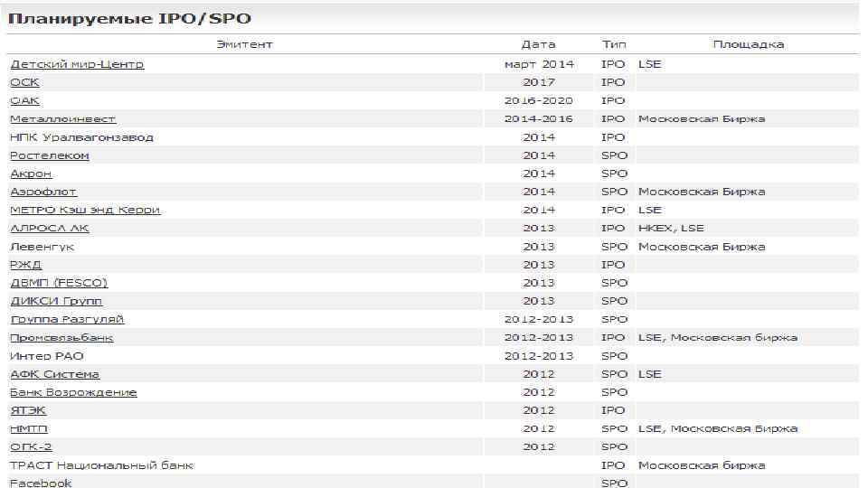Click the date 2017 in ОСК row
Viewport: 868px width, 488px height.
tap(539, 82)
